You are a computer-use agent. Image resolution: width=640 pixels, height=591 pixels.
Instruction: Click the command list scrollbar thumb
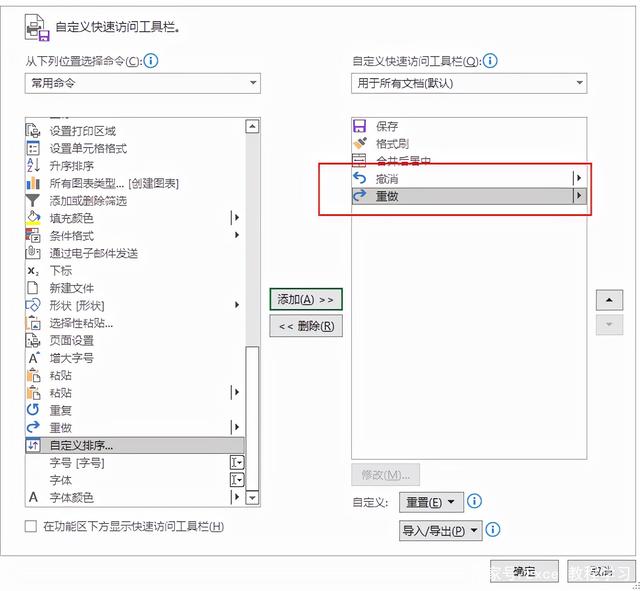(x=253, y=418)
